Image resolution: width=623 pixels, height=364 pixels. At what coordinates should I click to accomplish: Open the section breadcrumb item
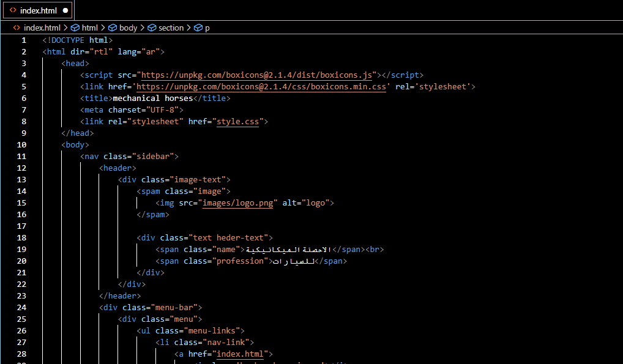point(171,28)
